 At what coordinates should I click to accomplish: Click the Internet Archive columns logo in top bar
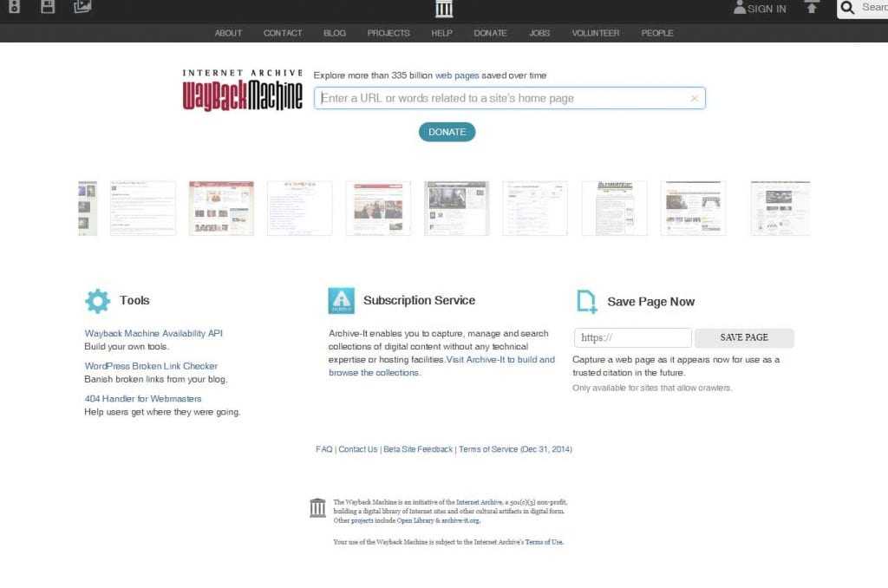pos(444,9)
